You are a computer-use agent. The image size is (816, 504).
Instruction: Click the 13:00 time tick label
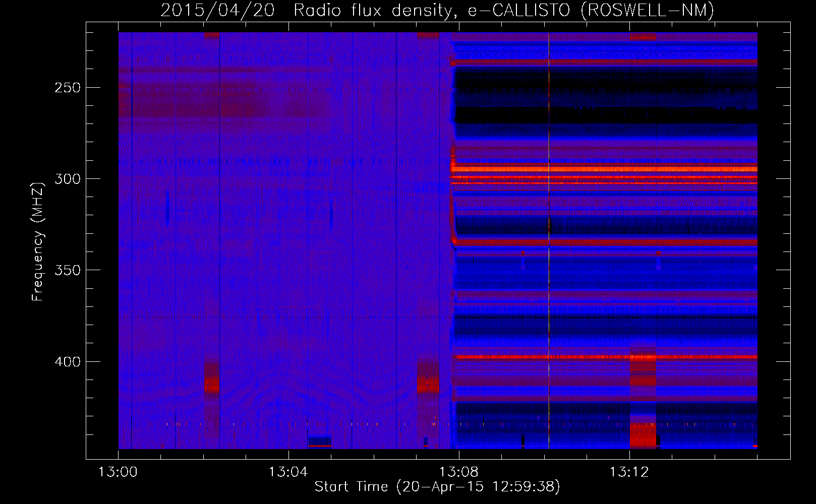118,472
